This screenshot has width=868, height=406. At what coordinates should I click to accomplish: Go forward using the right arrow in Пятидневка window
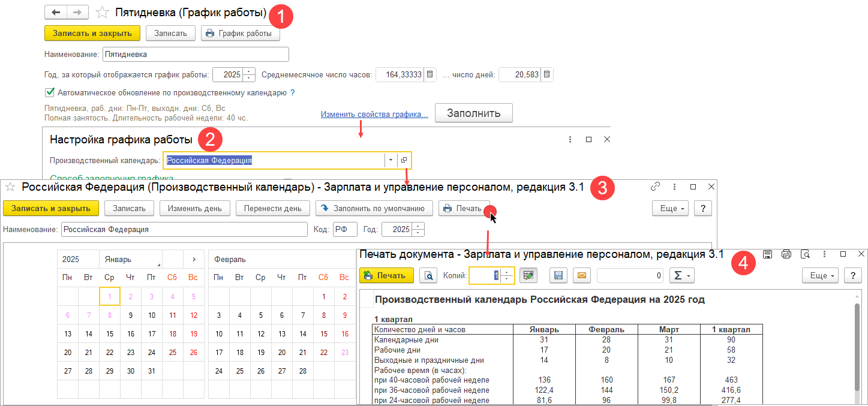click(x=77, y=12)
